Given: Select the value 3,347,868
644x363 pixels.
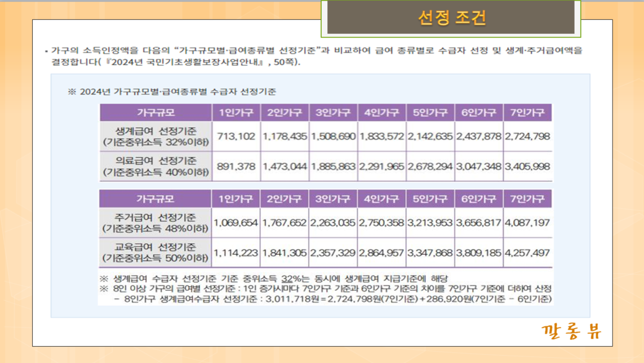Looking at the screenshot, I should point(430,253).
